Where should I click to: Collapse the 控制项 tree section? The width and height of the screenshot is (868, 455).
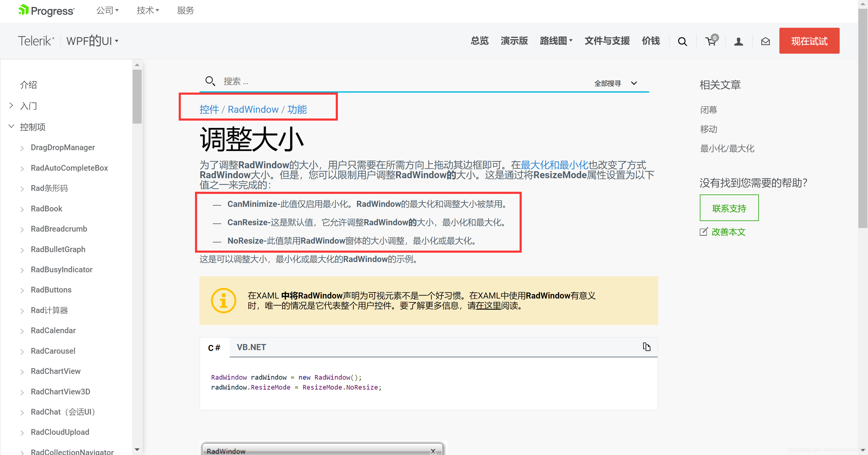[11, 126]
